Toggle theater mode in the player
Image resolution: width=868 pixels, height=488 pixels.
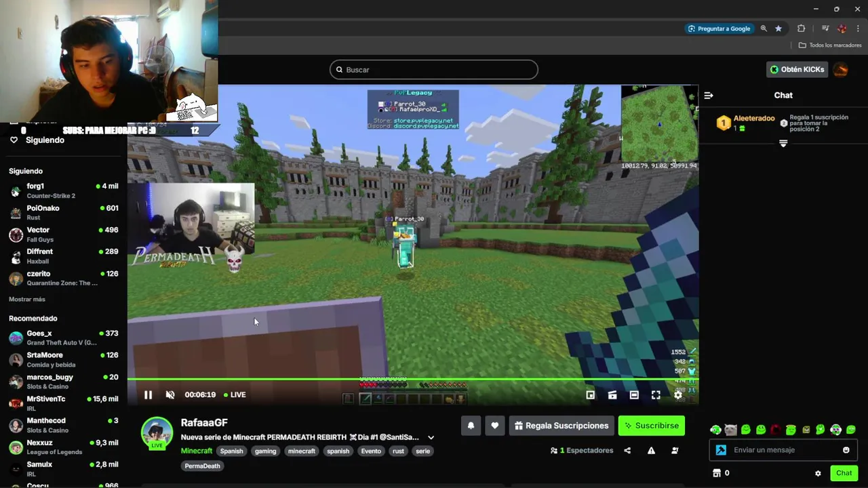coord(634,394)
